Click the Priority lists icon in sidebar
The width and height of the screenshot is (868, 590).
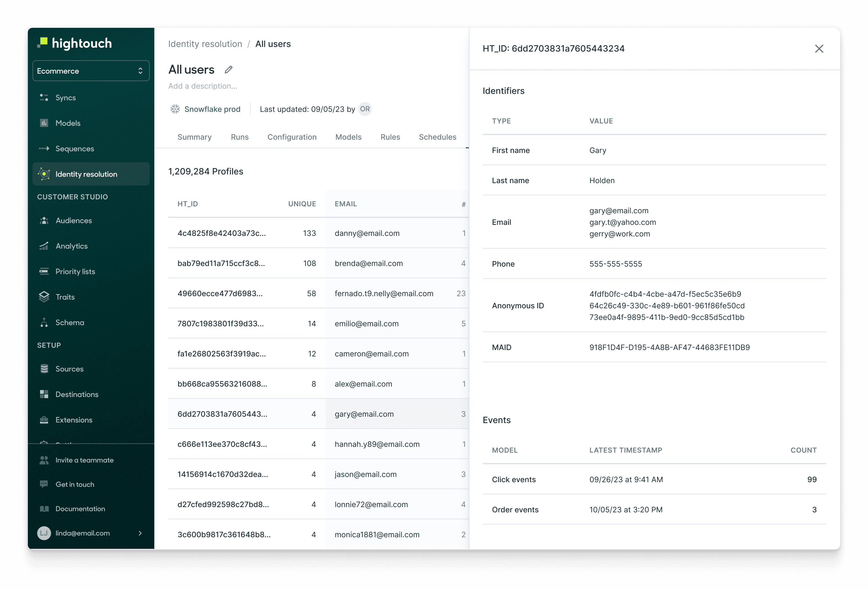44,271
